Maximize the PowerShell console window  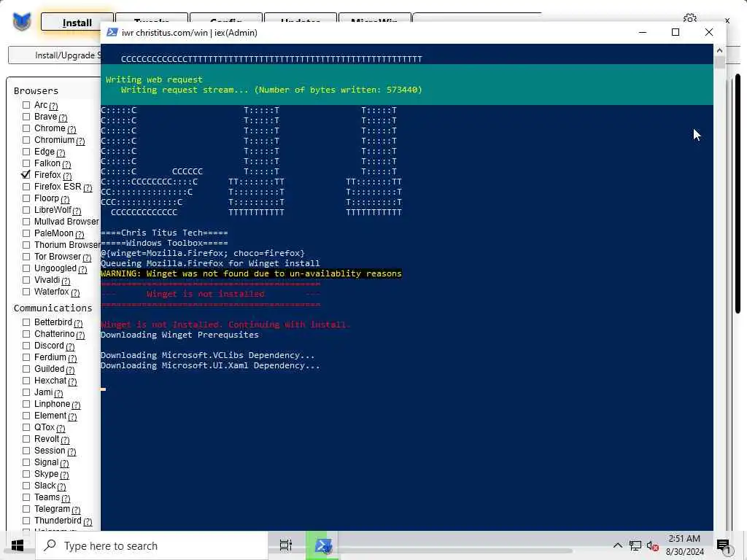[x=675, y=32]
